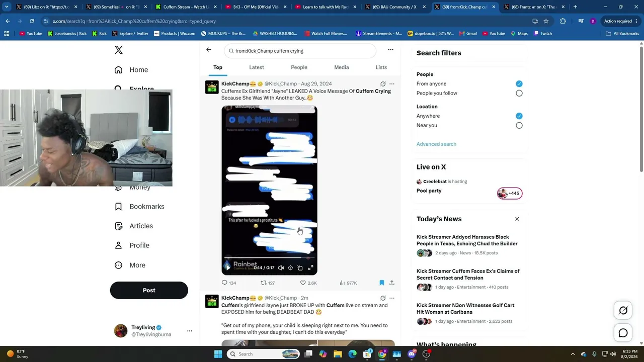Open the X logo home link

pos(119,50)
